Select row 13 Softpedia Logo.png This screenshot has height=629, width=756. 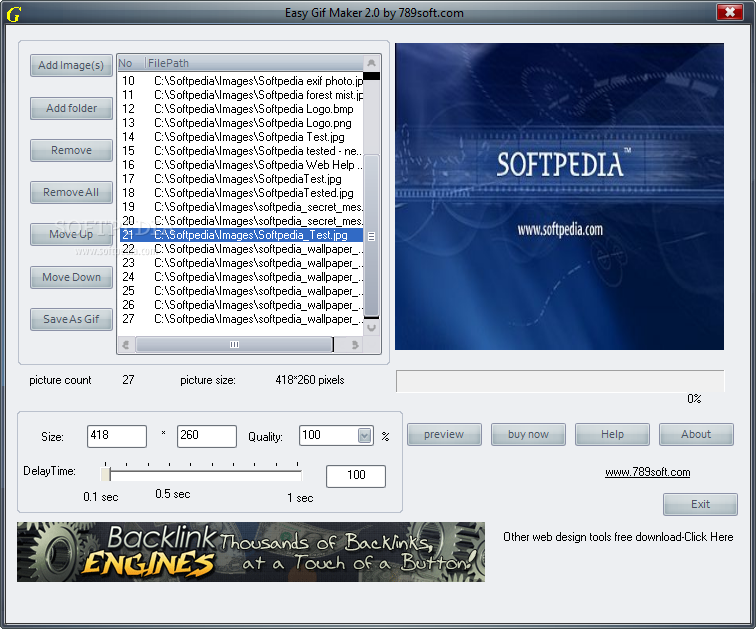pyautogui.click(x=241, y=122)
